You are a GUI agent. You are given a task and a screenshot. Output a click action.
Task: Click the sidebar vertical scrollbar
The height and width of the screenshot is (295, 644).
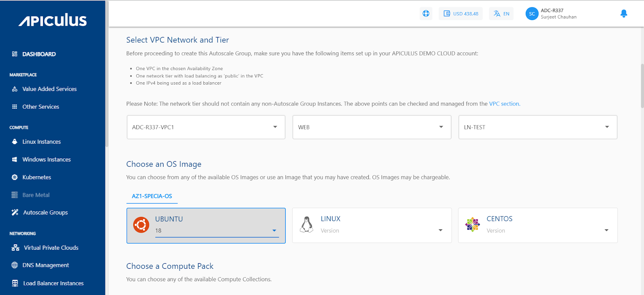click(x=107, y=74)
